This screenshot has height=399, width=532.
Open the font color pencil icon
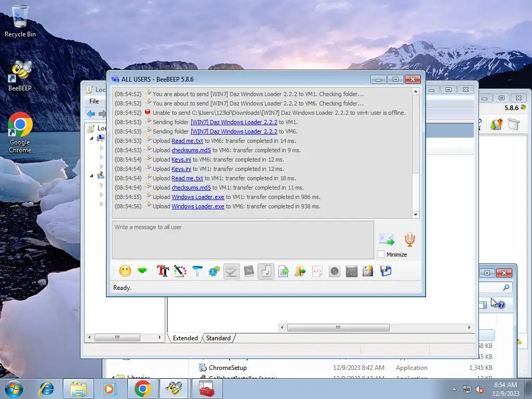(x=180, y=271)
